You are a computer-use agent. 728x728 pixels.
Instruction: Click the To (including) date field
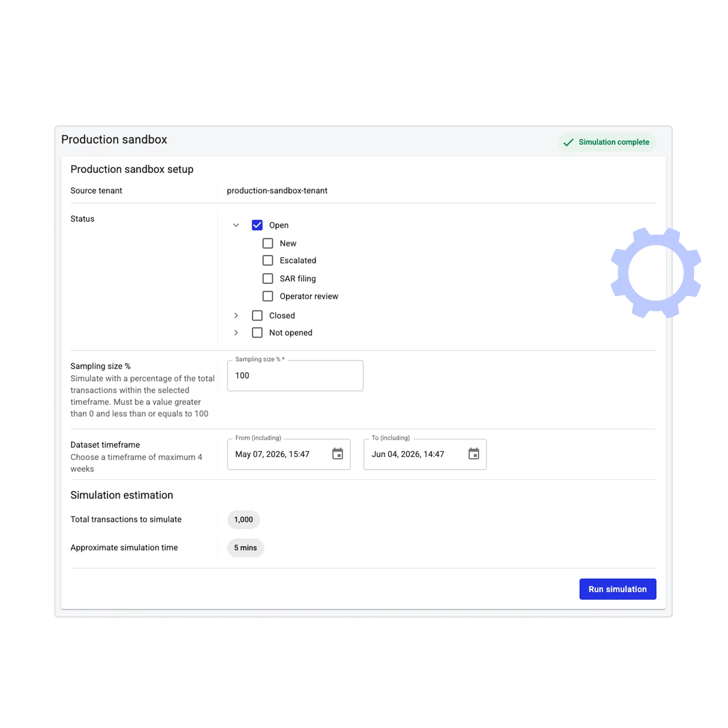click(425, 454)
